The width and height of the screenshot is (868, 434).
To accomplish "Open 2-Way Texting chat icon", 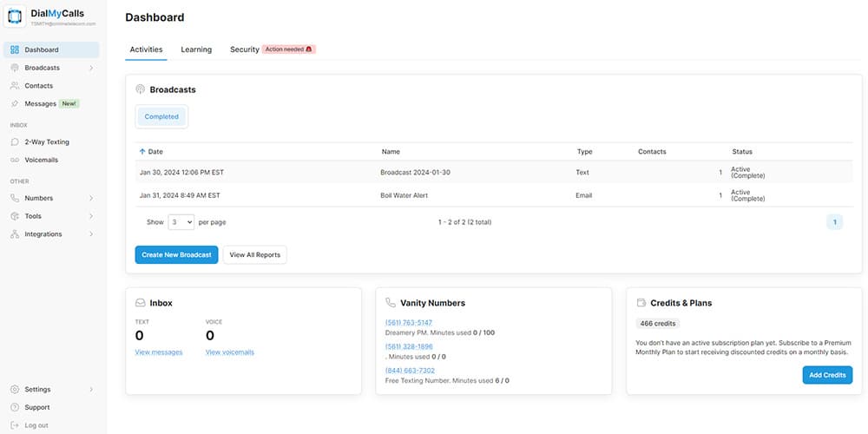I will [15, 142].
